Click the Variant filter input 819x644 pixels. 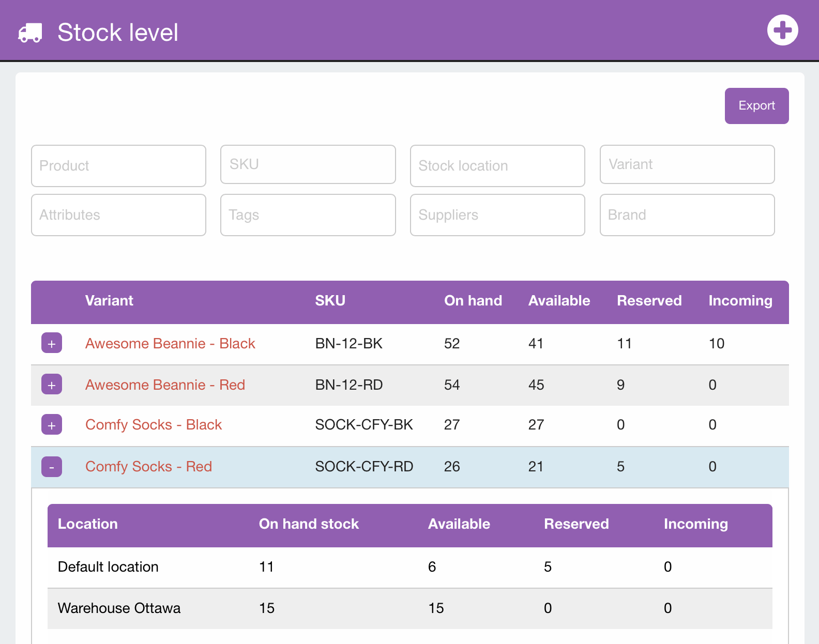pos(687,164)
